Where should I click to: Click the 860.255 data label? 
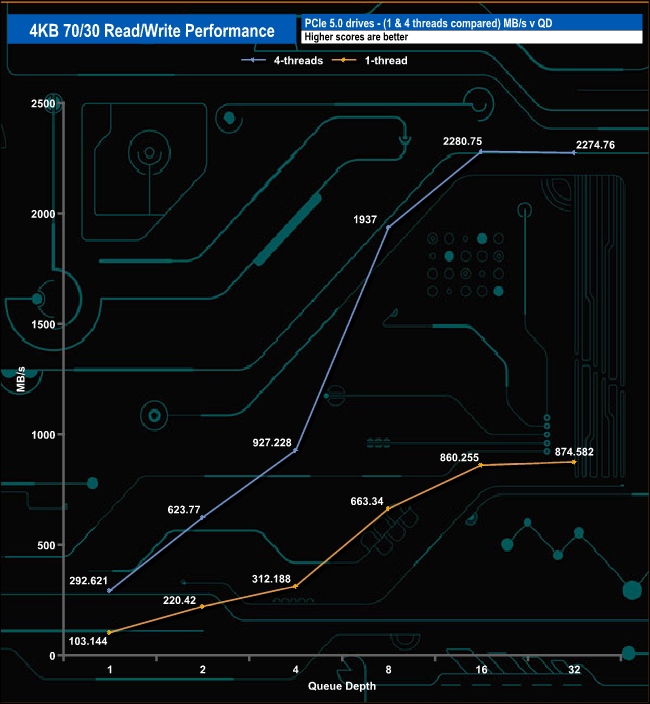459,458
